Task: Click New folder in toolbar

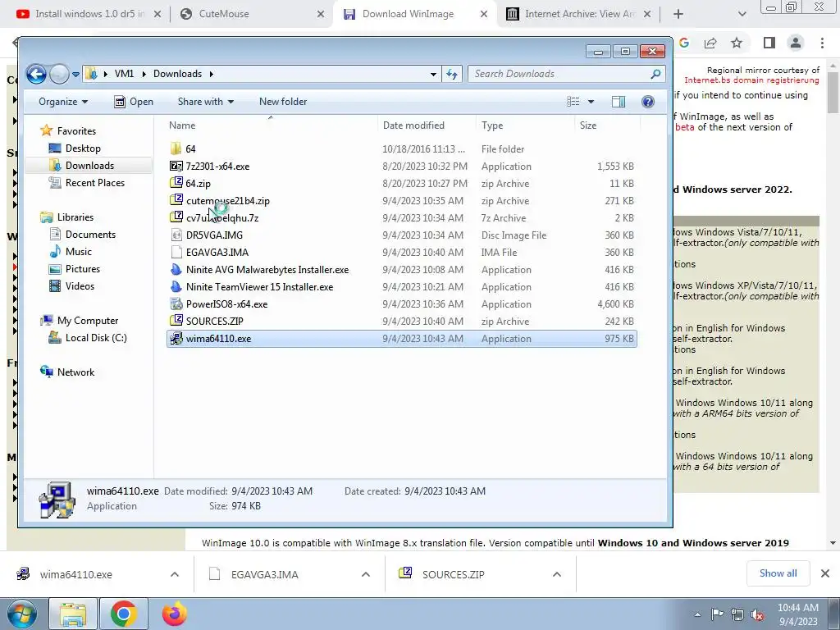Action: pyautogui.click(x=283, y=102)
